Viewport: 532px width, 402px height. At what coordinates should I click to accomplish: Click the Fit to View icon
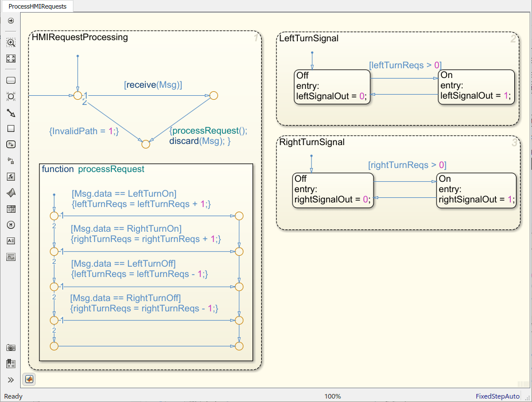11,58
